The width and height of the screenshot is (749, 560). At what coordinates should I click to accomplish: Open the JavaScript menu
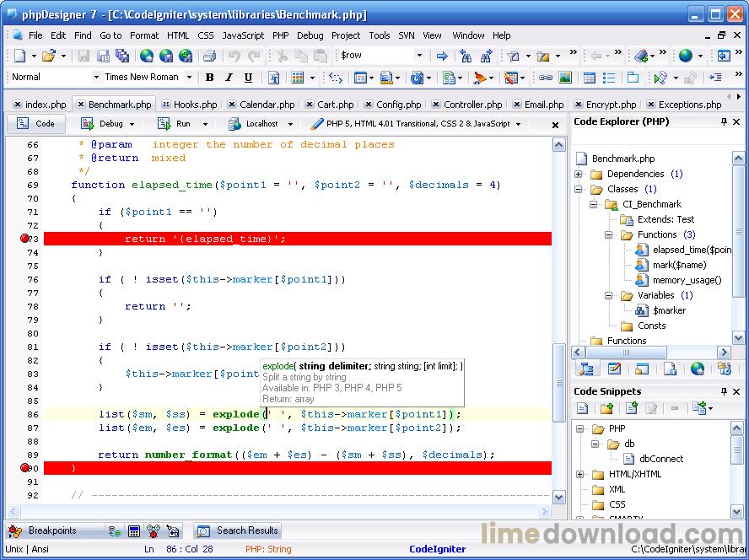click(x=243, y=35)
